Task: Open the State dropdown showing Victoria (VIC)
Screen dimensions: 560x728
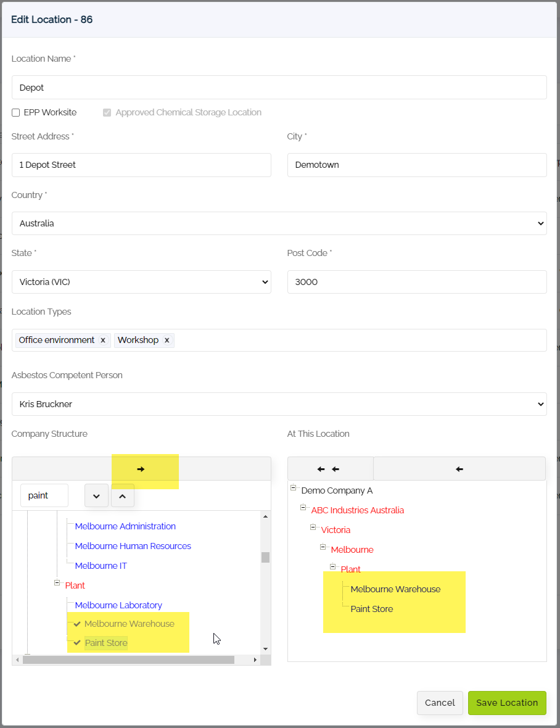Action: click(141, 282)
